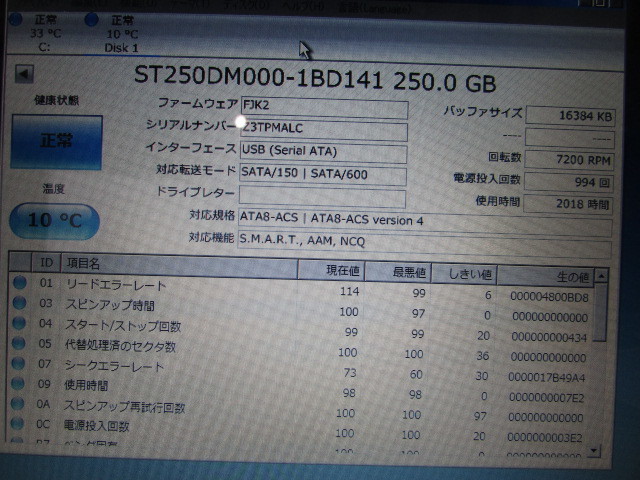Image resolution: width=640 pixels, height=480 pixels.
Task: Click the current value 73 in row 07
Action: 350,373
